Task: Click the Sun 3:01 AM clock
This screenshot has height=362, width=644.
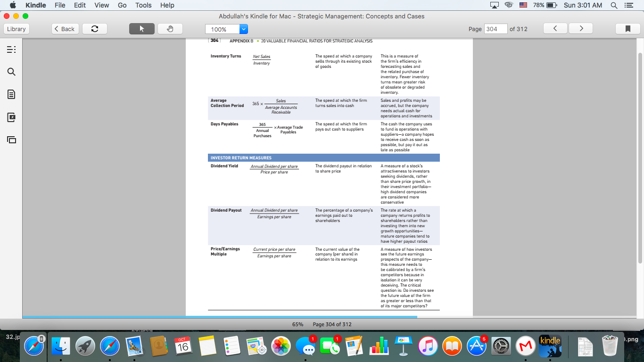Action: click(x=583, y=5)
